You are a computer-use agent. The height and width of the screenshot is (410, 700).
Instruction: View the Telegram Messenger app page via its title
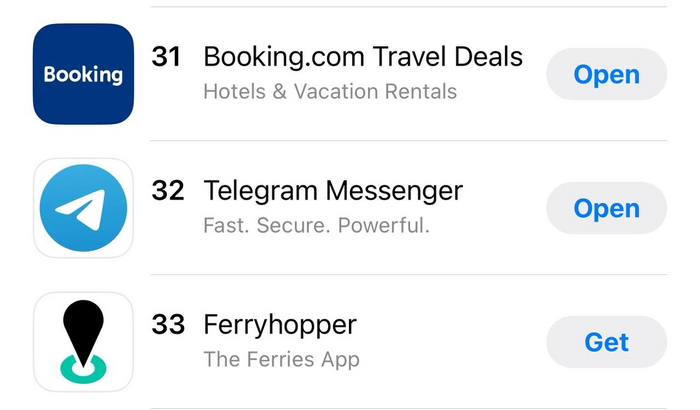332,190
